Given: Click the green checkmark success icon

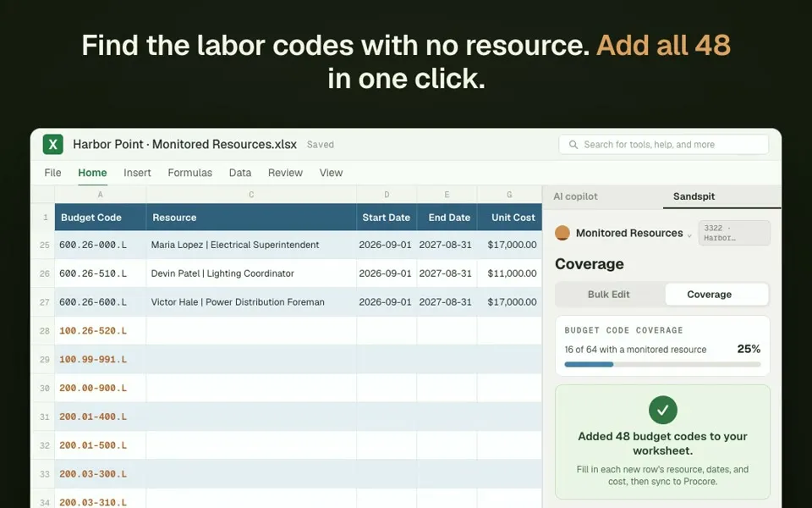Looking at the screenshot, I should pyautogui.click(x=662, y=410).
